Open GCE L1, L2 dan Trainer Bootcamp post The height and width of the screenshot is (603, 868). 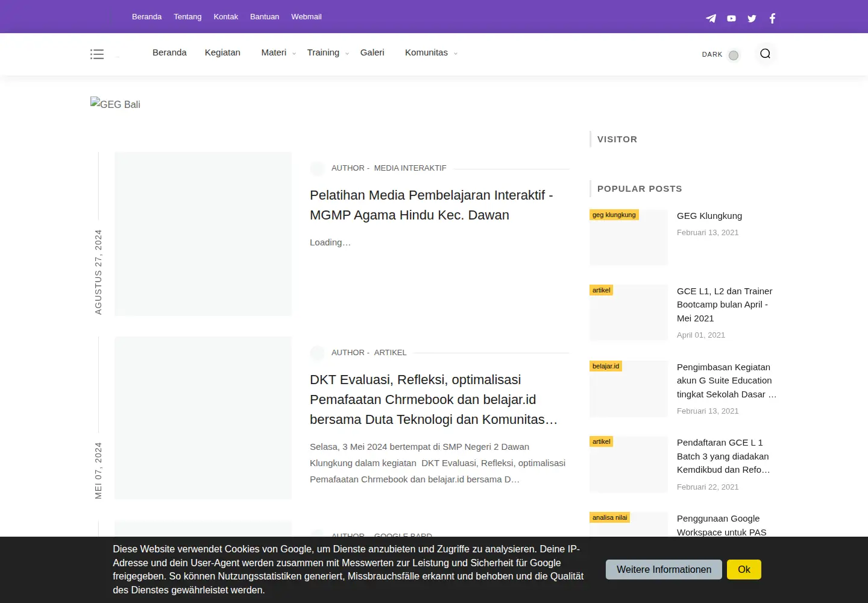(x=725, y=305)
